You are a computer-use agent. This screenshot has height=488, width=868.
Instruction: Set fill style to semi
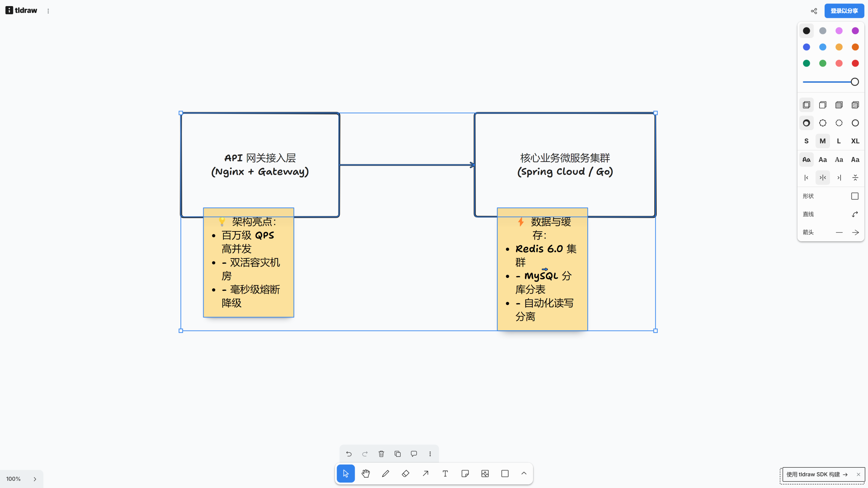(823, 105)
